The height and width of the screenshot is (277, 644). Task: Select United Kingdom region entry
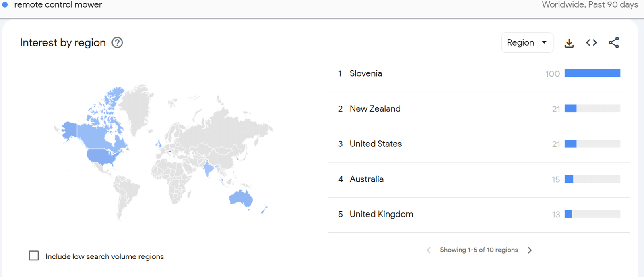[x=381, y=214]
